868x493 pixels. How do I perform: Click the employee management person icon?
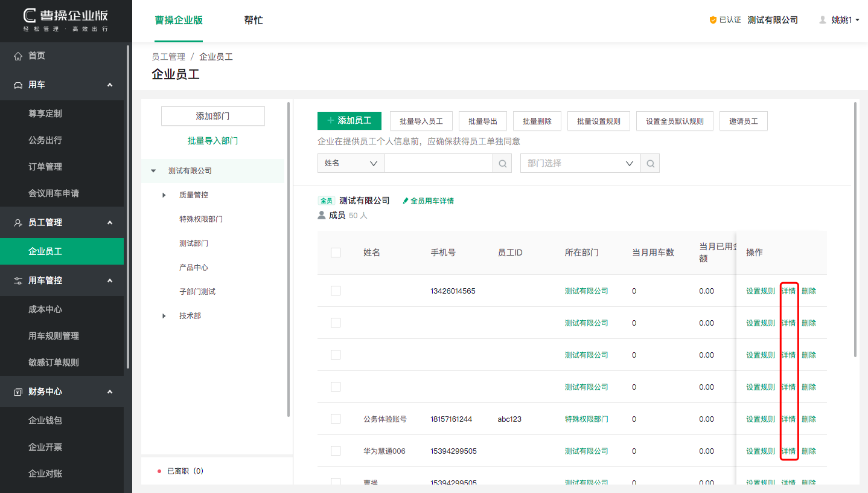18,222
